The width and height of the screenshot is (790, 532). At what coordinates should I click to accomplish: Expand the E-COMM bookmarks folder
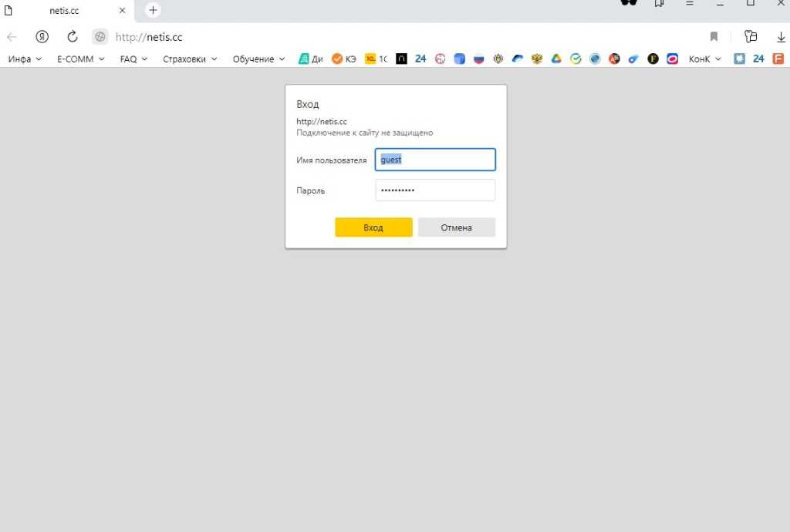click(x=80, y=59)
